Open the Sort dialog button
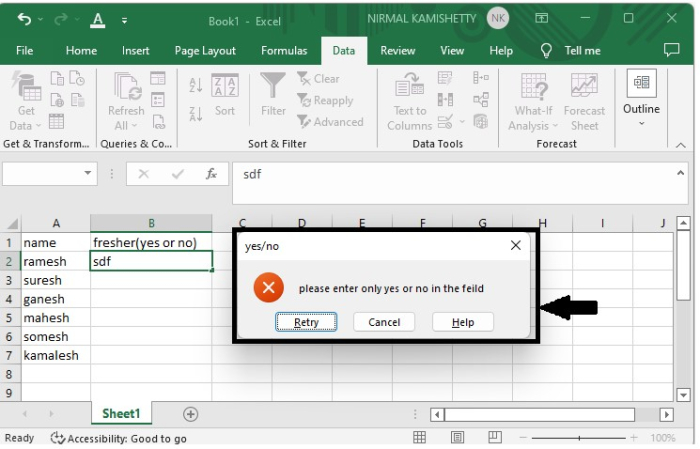The width and height of the screenshot is (700, 449). [x=225, y=95]
